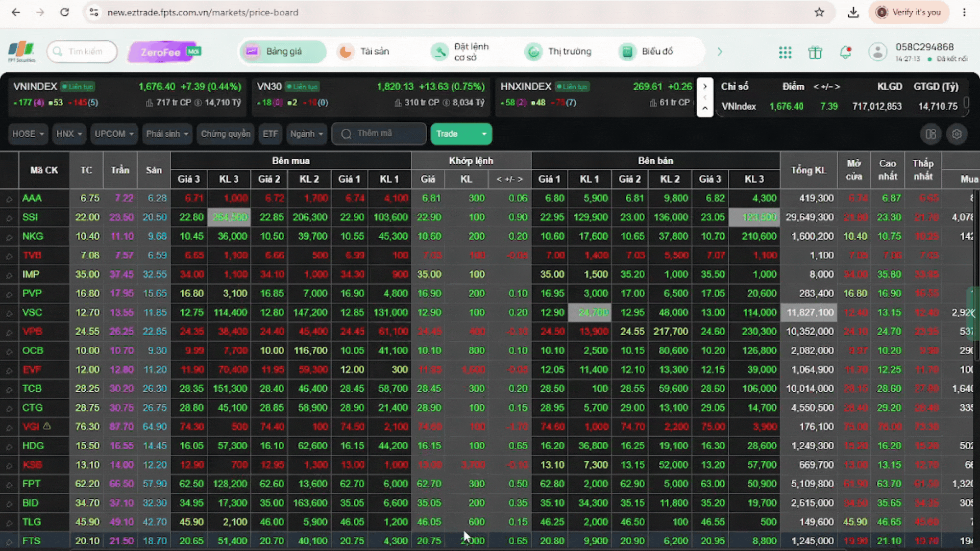Screen dimensions: 980x551
Task: Open Chrome three-dot menu
Action: pos(964,12)
